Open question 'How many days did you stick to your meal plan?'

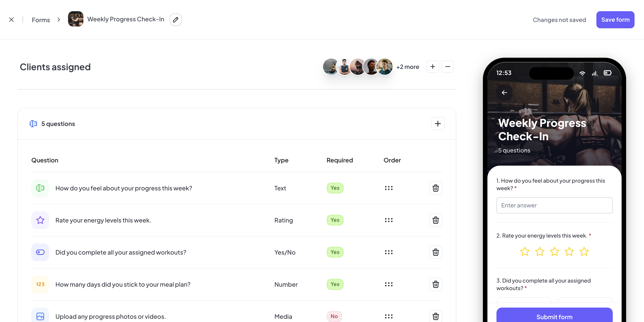click(123, 285)
